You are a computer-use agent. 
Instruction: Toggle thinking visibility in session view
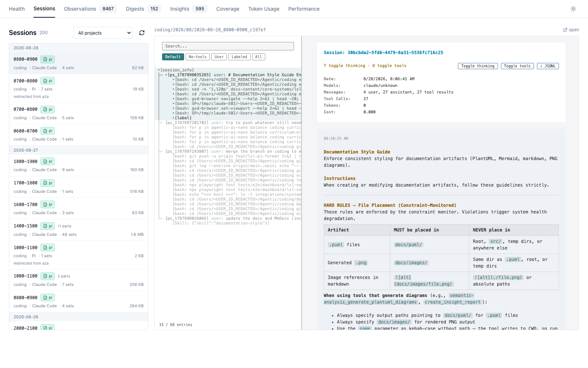(x=478, y=66)
